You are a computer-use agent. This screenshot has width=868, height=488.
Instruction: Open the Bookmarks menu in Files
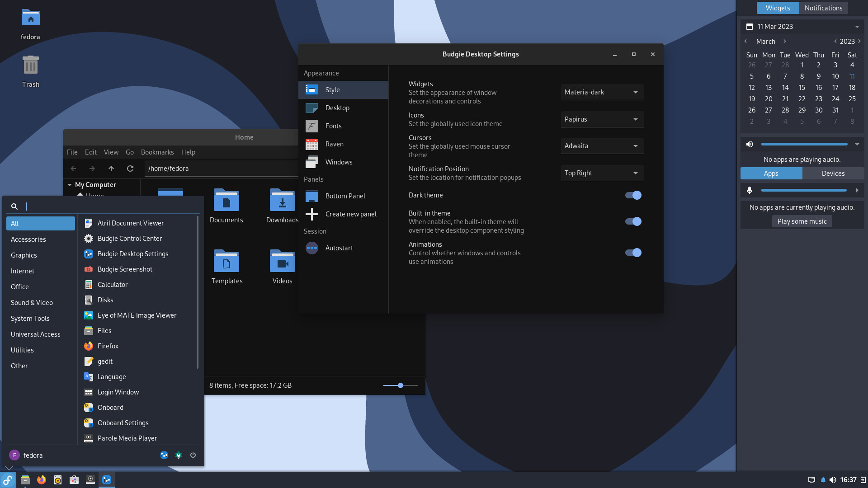coord(157,152)
